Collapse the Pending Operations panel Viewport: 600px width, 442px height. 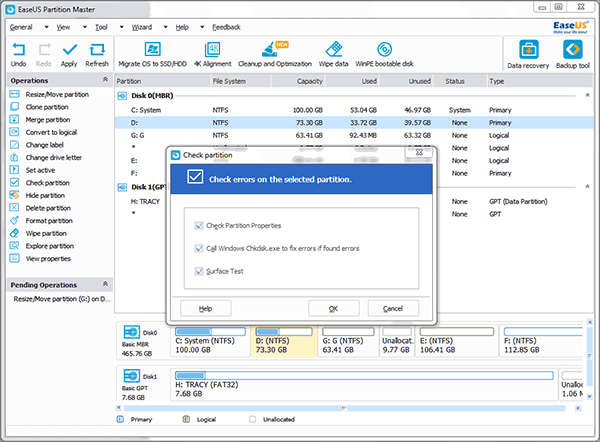(105, 284)
